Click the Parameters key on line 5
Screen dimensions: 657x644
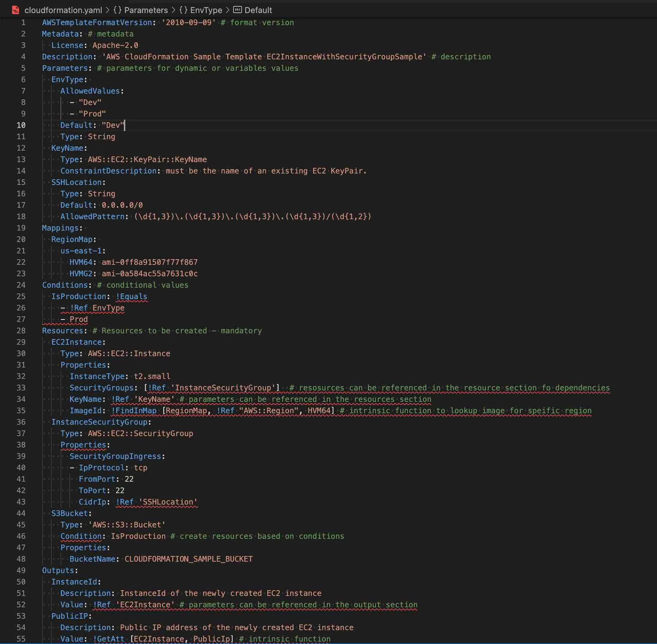(65, 68)
